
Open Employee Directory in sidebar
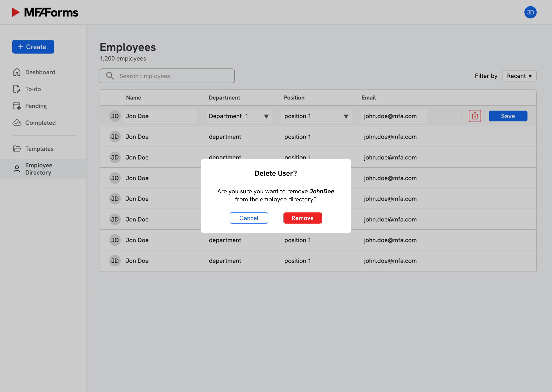coord(39,169)
